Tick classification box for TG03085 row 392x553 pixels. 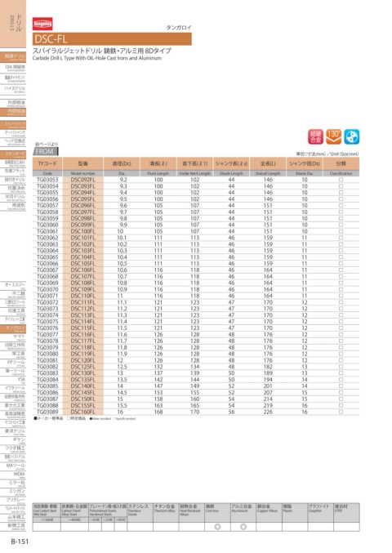point(341,386)
